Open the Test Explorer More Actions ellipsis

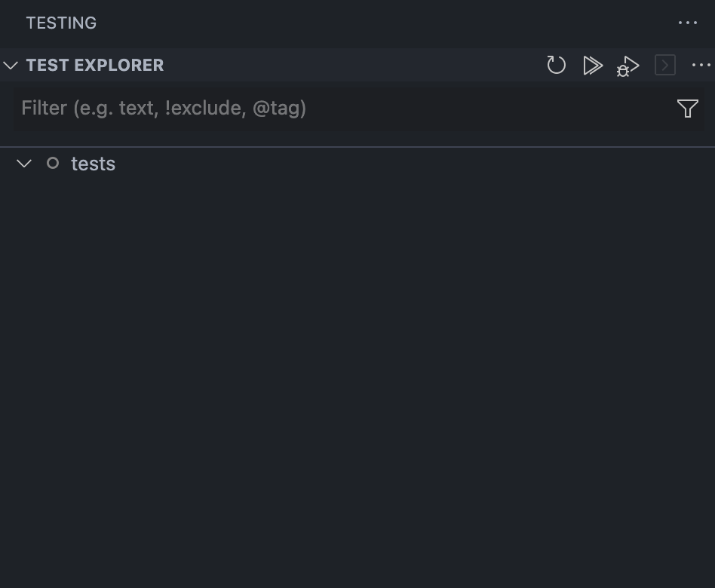701,66
